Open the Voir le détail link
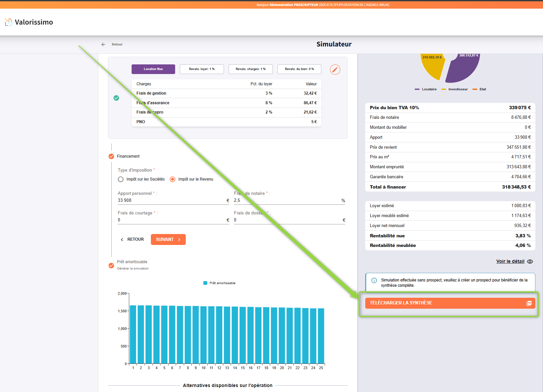This screenshot has width=543, height=392. click(x=510, y=262)
